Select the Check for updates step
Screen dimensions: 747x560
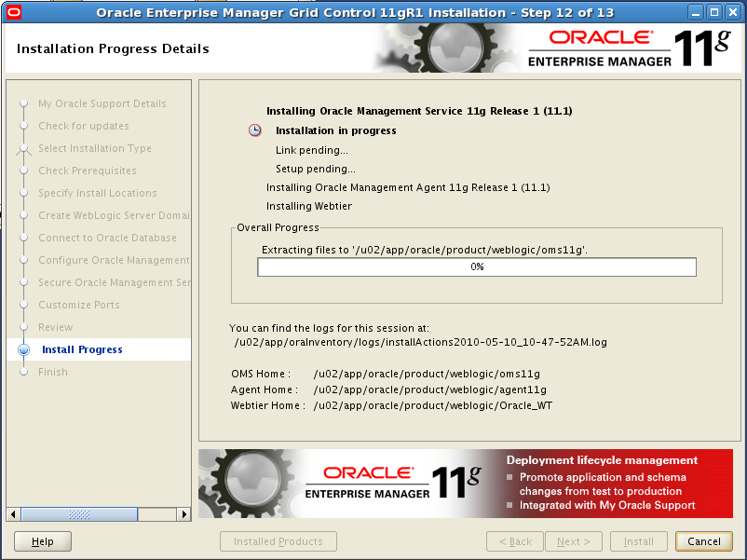(84, 126)
